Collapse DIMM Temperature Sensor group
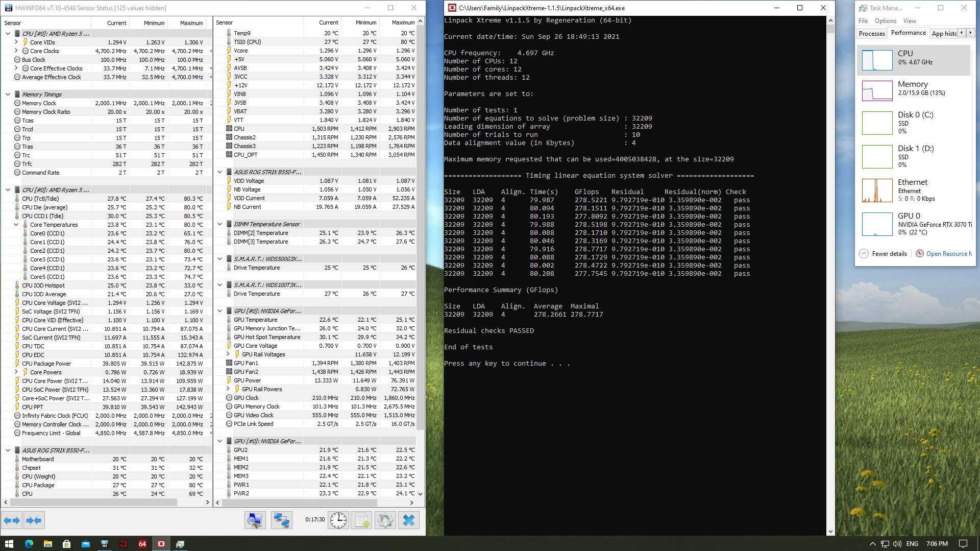 [220, 224]
